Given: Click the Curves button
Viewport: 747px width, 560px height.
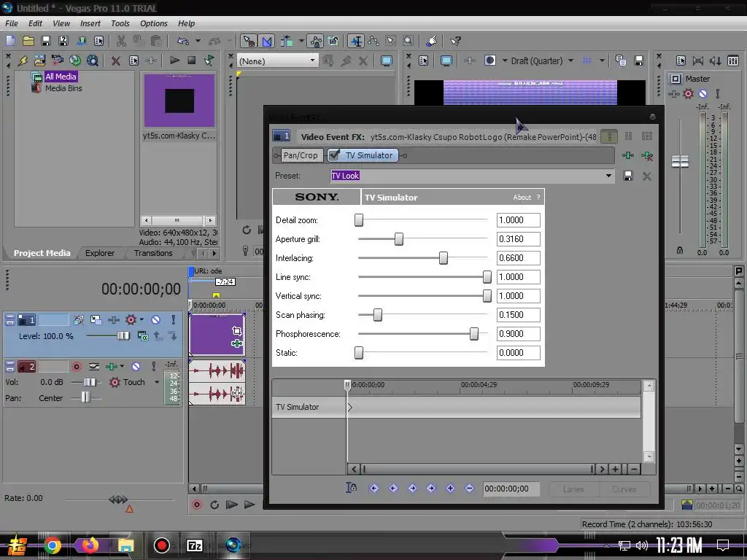Looking at the screenshot, I should pos(624,489).
